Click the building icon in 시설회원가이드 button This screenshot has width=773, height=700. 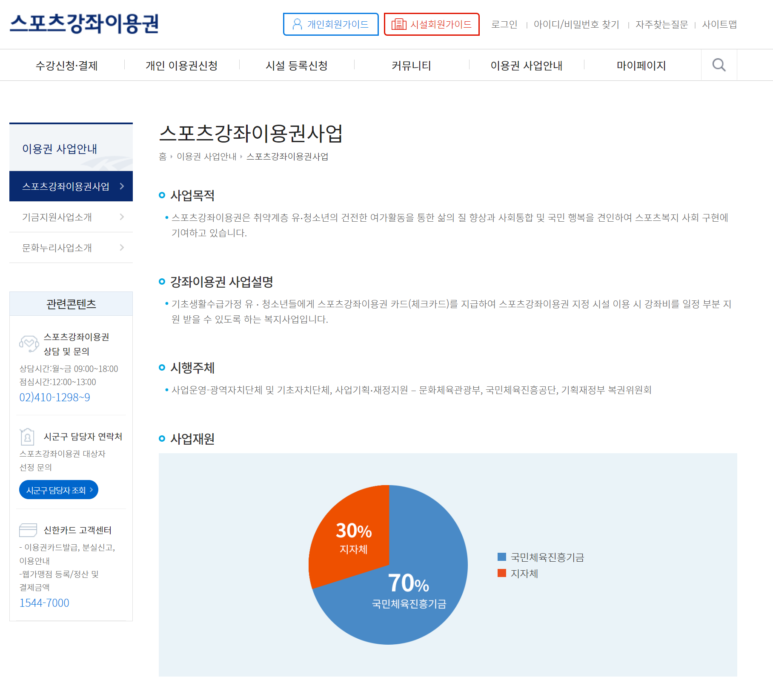(x=399, y=24)
